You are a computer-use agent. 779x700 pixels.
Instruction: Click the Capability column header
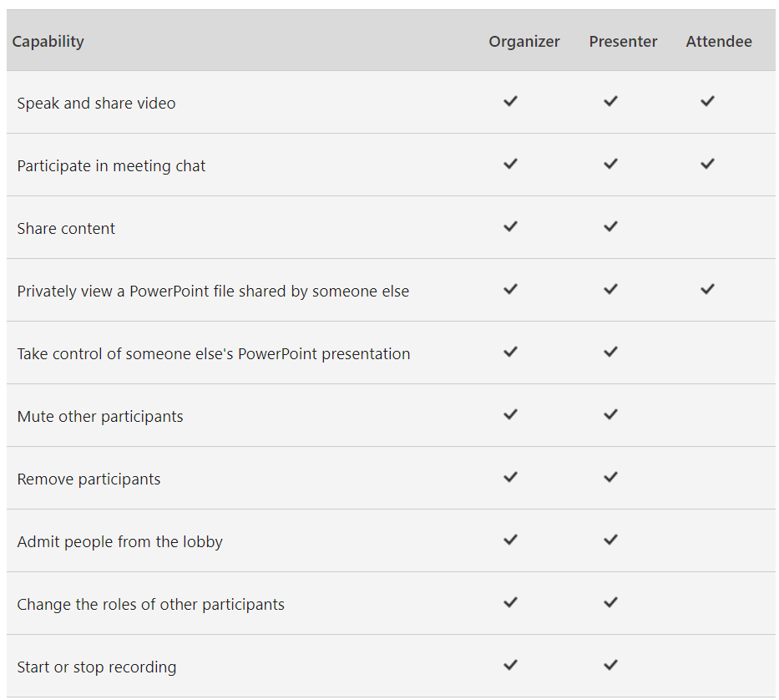(x=48, y=42)
